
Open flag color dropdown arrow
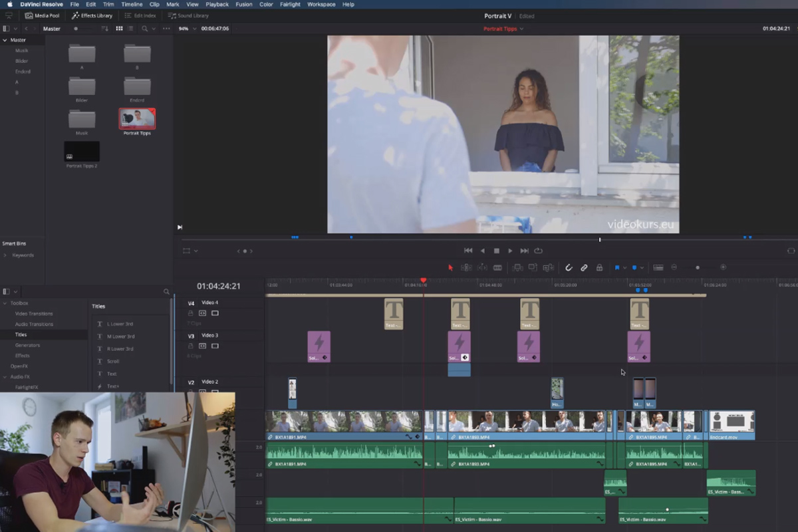click(625, 267)
